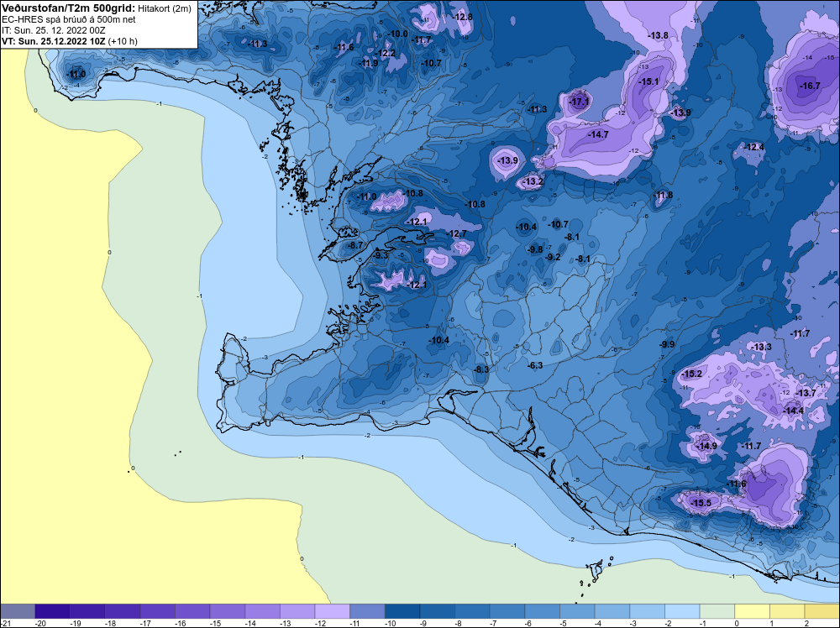Click the -10.0 temperature value
The height and width of the screenshot is (628, 840).
pyautogui.click(x=397, y=34)
